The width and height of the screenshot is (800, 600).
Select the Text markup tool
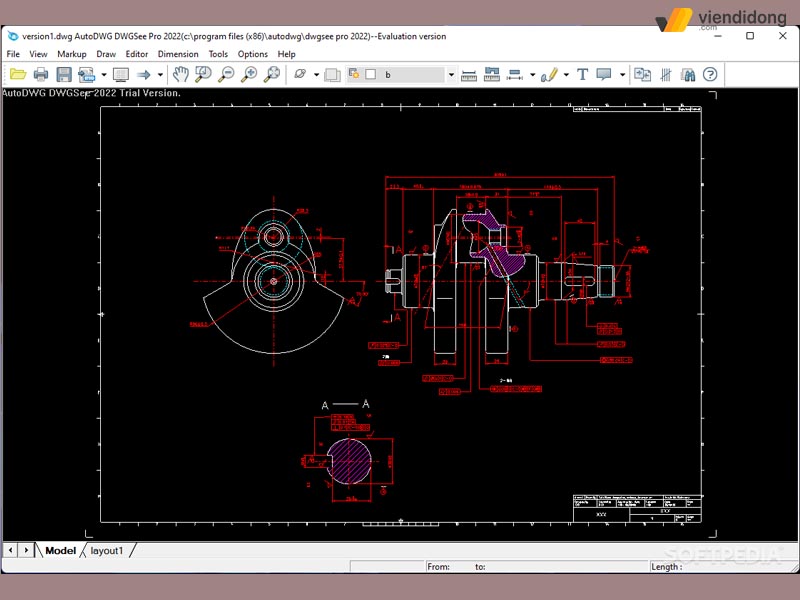(582, 74)
